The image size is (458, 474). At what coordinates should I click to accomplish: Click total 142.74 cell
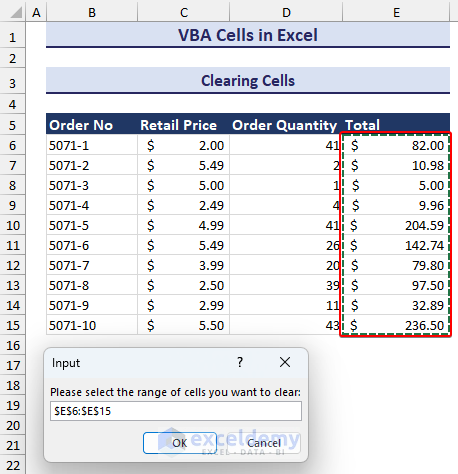tap(396, 245)
